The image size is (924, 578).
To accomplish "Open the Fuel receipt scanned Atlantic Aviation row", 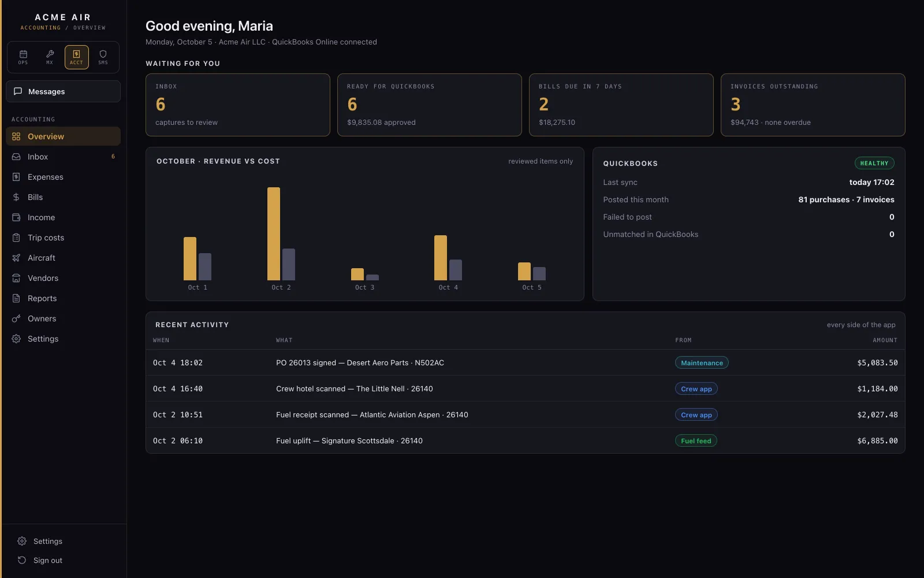I will coord(526,414).
